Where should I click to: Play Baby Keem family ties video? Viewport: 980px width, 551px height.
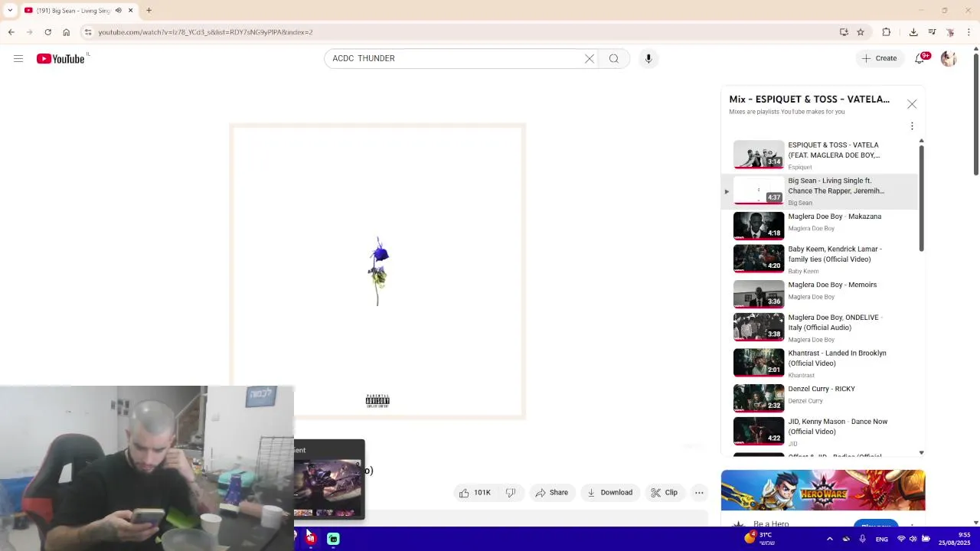tap(819, 259)
